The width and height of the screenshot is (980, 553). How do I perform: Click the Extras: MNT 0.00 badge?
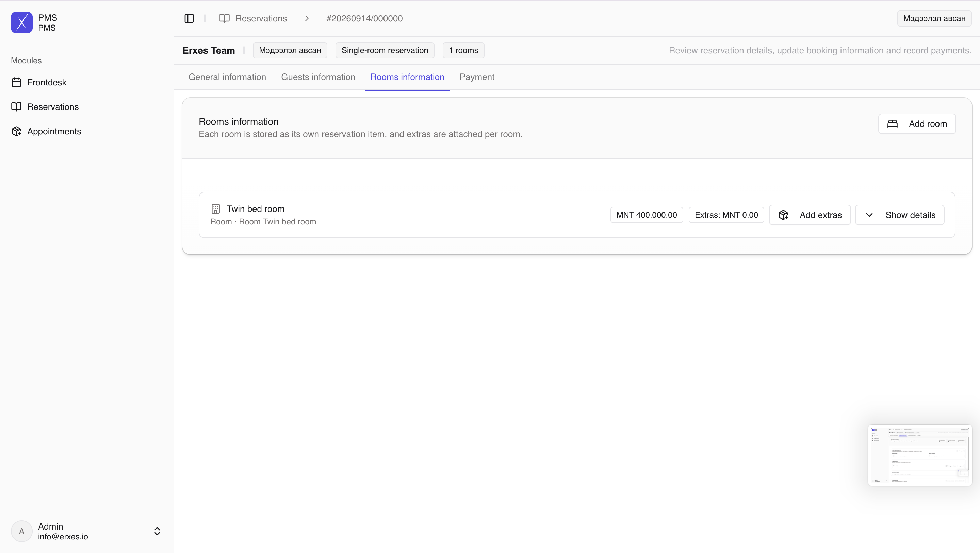coord(726,215)
